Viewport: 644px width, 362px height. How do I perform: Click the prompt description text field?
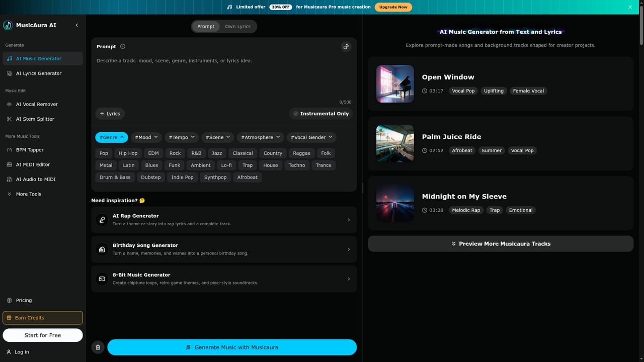(x=224, y=78)
